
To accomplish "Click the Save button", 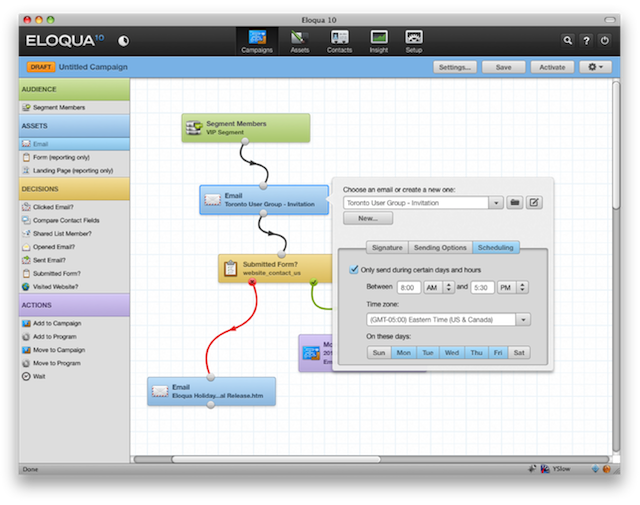I will pos(503,67).
